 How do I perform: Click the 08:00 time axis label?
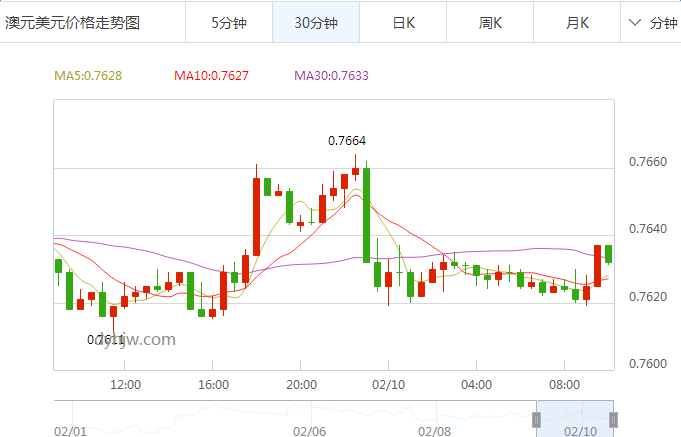(564, 385)
